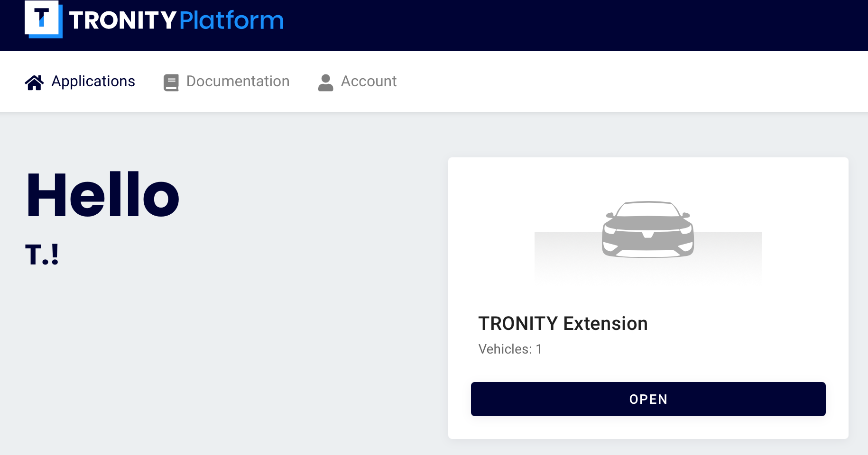Click the "TRONITY Extension" card title
Screen dimensions: 868x455
coord(563,324)
